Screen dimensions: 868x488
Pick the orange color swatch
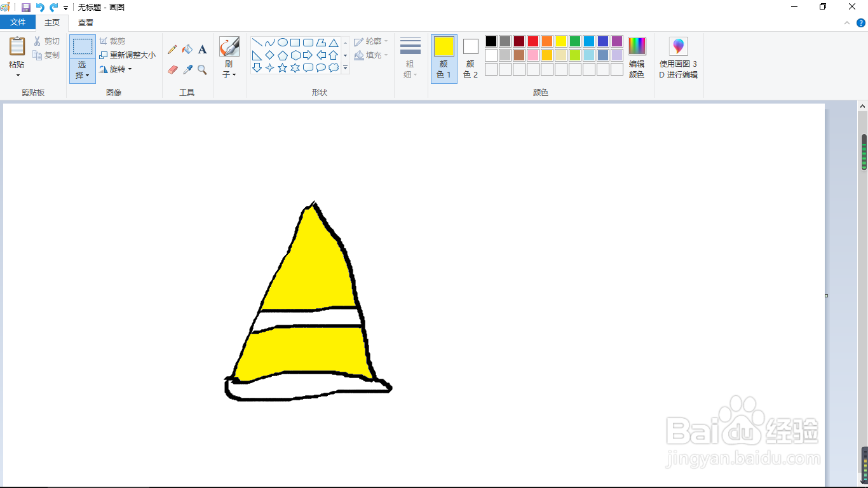[x=547, y=41]
